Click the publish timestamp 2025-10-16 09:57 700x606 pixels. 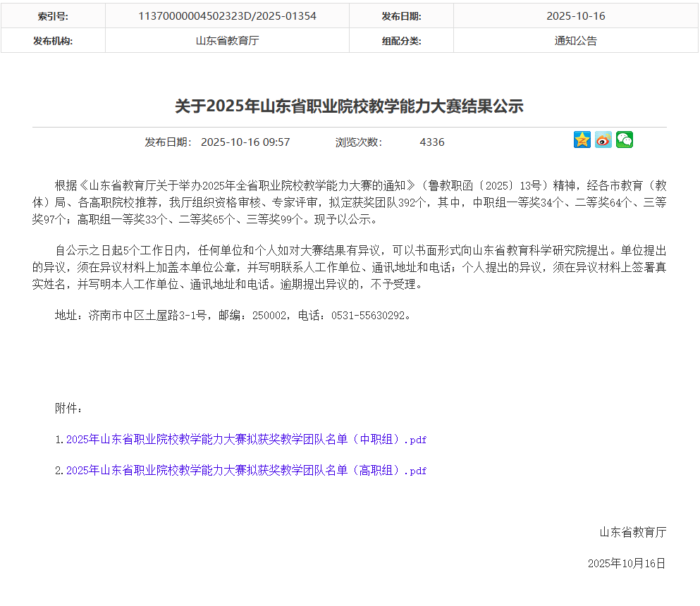245,142
